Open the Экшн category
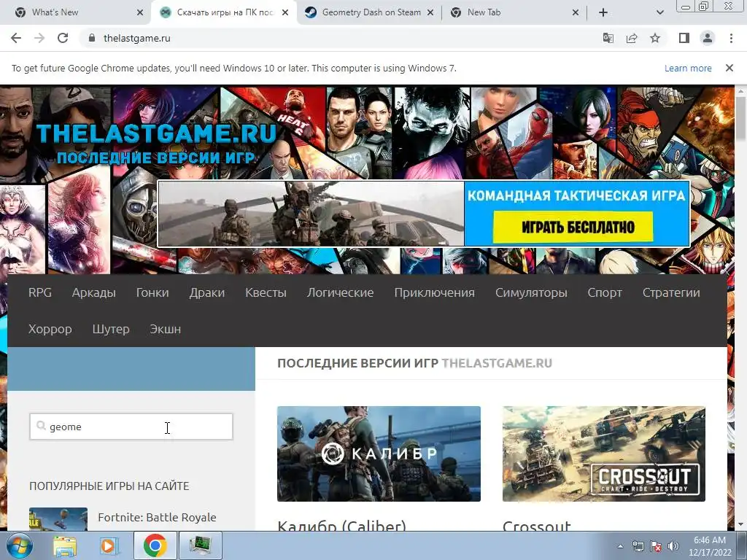The height and width of the screenshot is (560, 747). point(166,329)
